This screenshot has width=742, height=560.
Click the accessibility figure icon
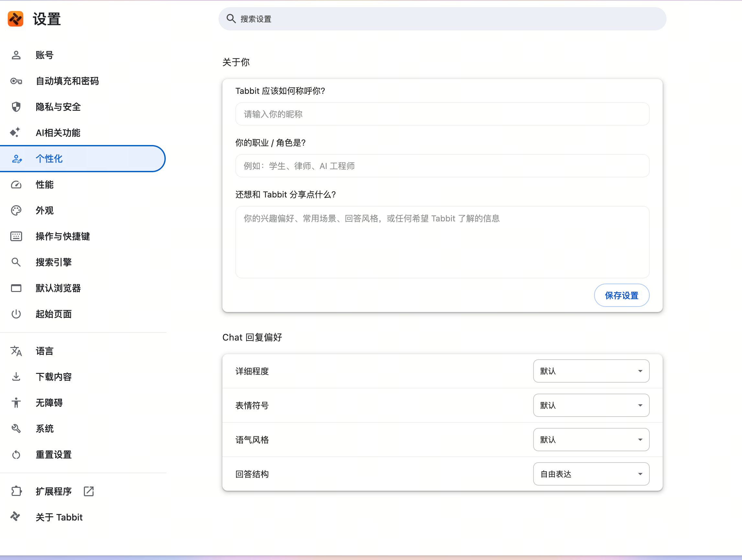click(x=16, y=402)
